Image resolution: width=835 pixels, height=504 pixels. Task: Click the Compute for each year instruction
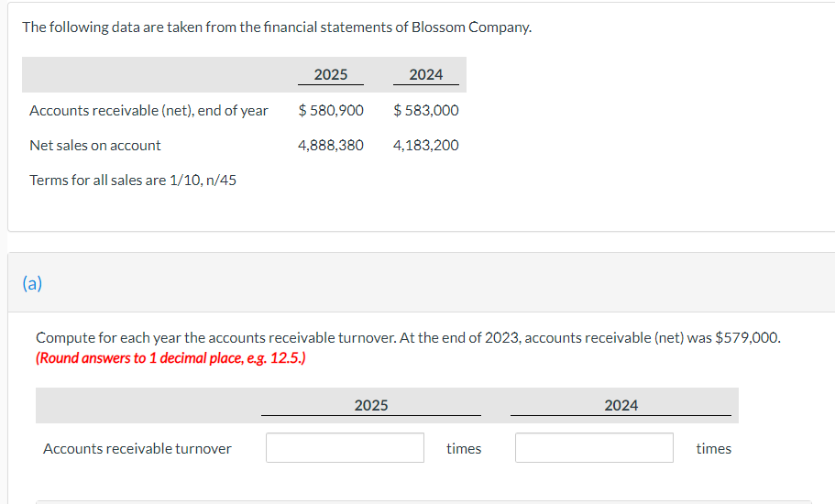(x=408, y=337)
